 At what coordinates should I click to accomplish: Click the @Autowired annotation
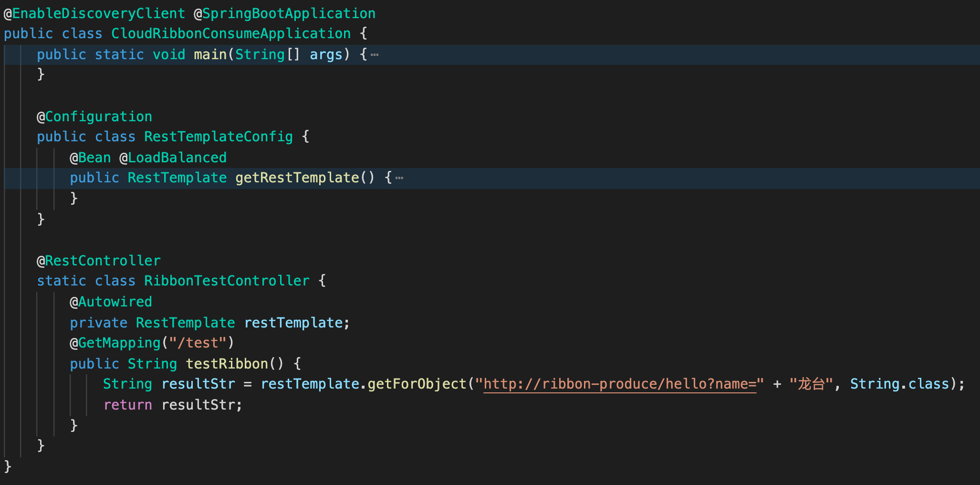[x=111, y=302]
